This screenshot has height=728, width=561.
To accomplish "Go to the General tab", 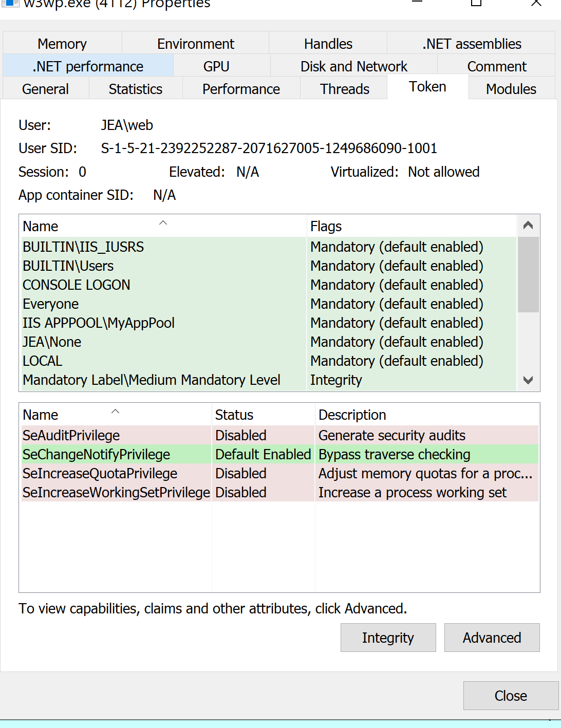I will [45, 88].
